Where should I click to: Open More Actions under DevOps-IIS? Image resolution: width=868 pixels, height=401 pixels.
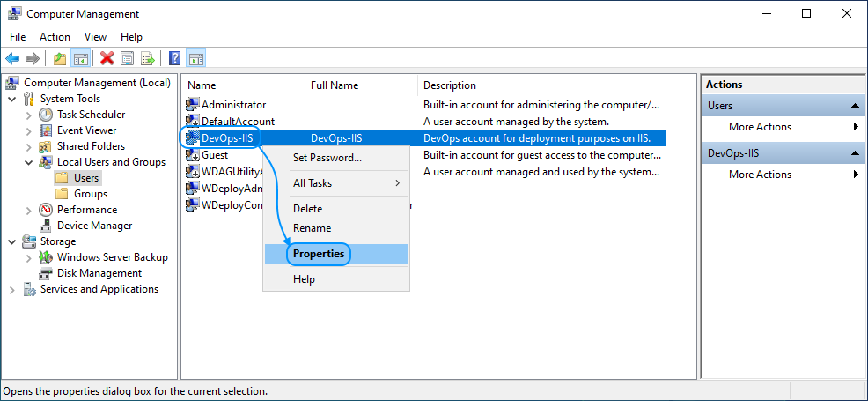[x=783, y=175]
